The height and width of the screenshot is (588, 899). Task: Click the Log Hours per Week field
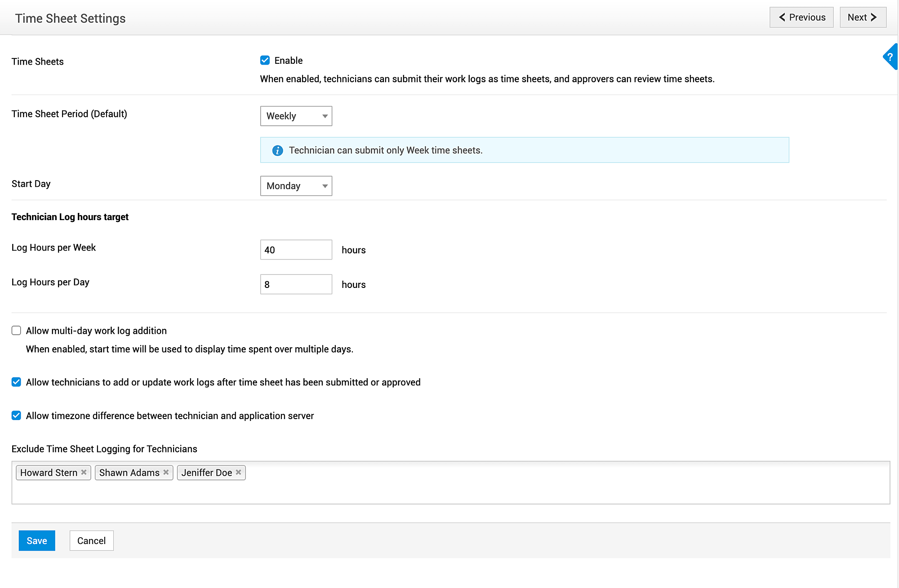pos(296,250)
